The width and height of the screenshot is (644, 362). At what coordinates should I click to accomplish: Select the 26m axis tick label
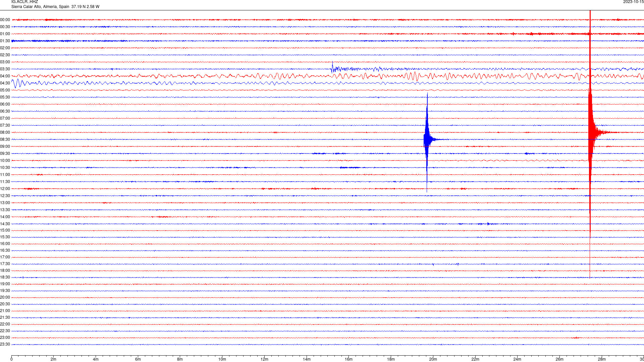[x=559, y=359]
